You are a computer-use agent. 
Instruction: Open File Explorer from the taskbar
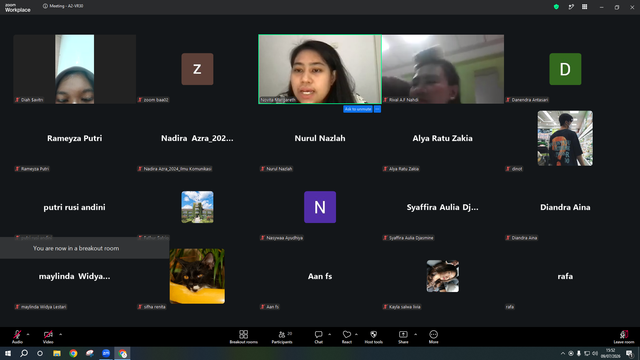click(x=57, y=353)
